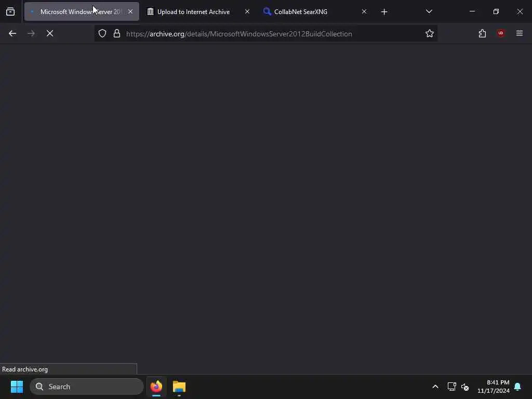Image resolution: width=532 pixels, height=399 pixels.
Task: Open the Windows Start menu
Action: point(17,387)
